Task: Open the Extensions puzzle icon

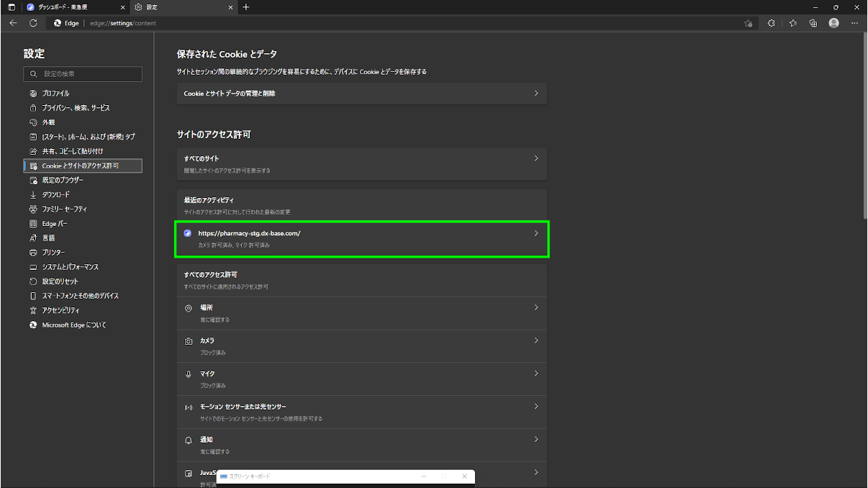Action: click(771, 23)
